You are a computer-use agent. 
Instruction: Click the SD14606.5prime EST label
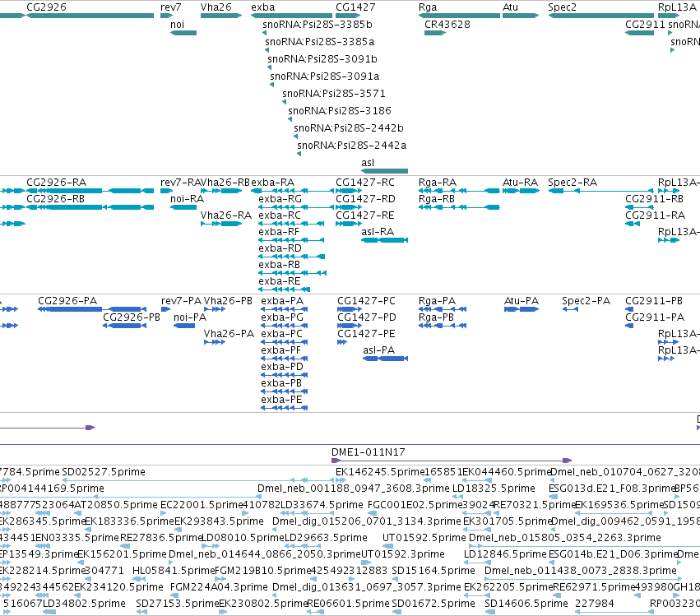click(x=526, y=604)
